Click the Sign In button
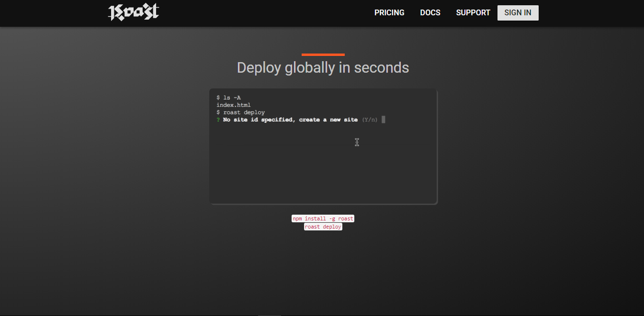 click(x=518, y=13)
